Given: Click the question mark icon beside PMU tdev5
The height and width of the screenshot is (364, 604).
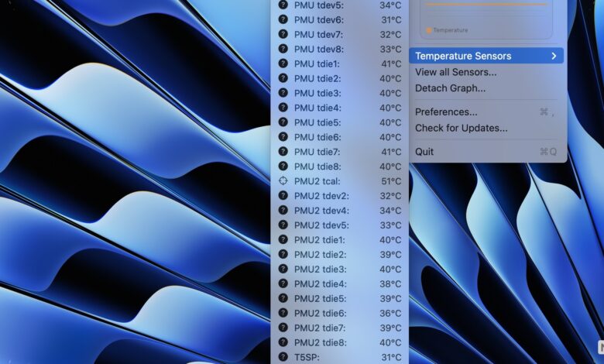Looking at the screenshot, I should click(283, 5).
